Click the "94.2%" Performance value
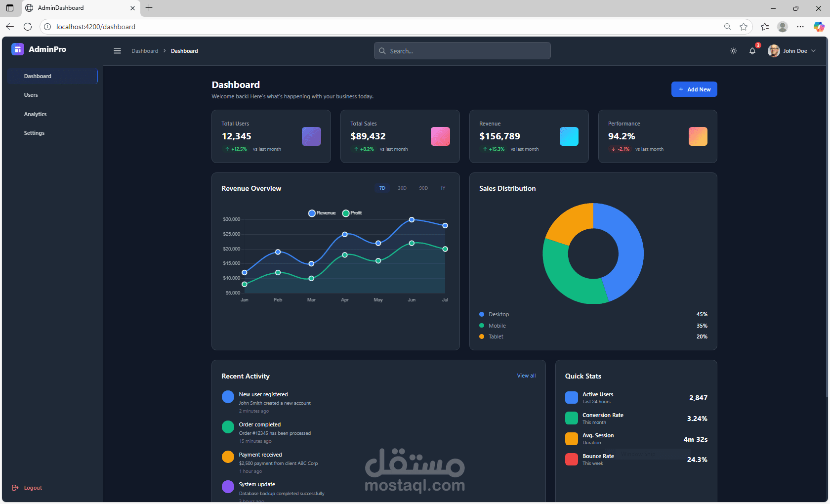Viewport: 830px width, 504px height. tap(622, 136)
